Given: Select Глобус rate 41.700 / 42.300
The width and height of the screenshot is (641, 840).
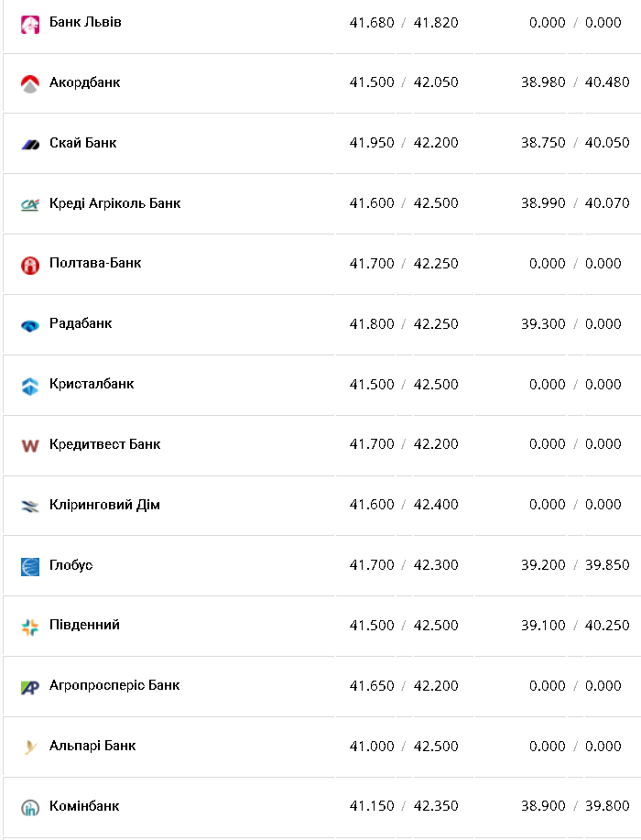Looking at the screenshot, I should 404,565.
